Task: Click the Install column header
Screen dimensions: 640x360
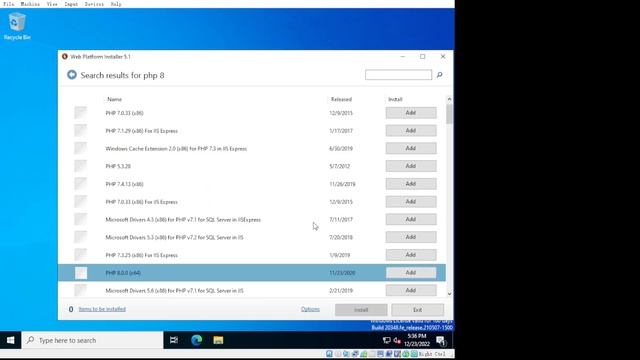Action: [x=395, y=99]
